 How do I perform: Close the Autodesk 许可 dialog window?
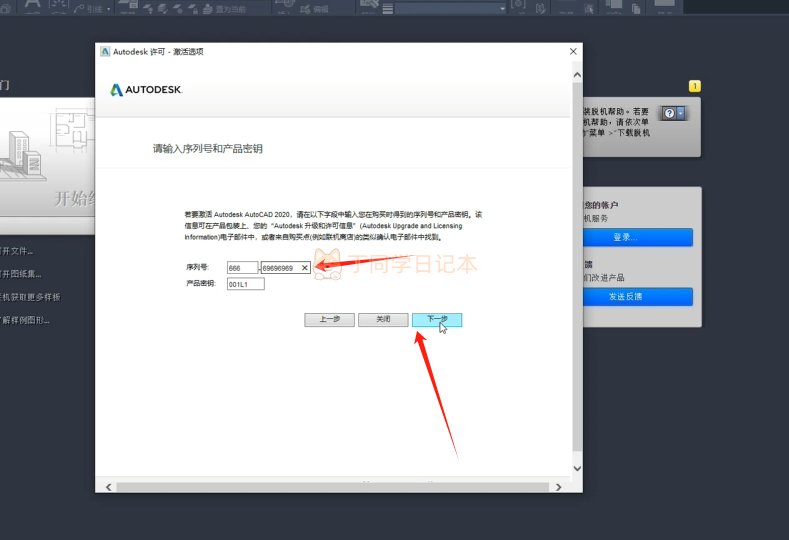573,51
